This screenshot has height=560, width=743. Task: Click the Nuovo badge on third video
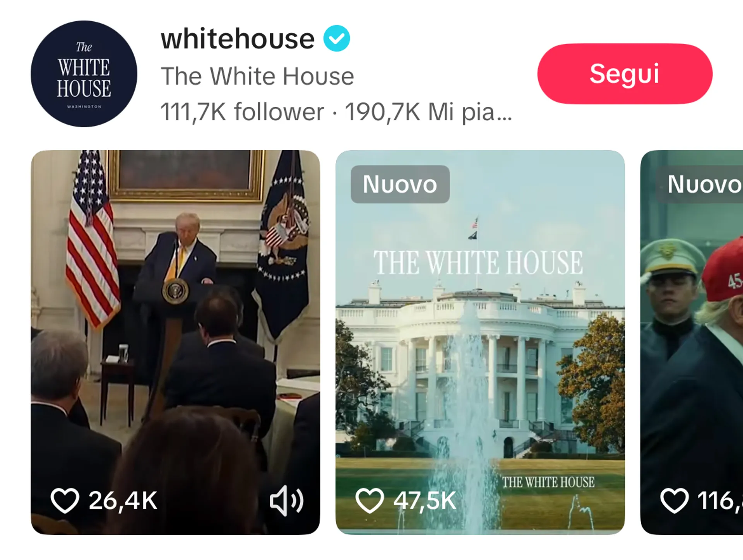(700, 184)
